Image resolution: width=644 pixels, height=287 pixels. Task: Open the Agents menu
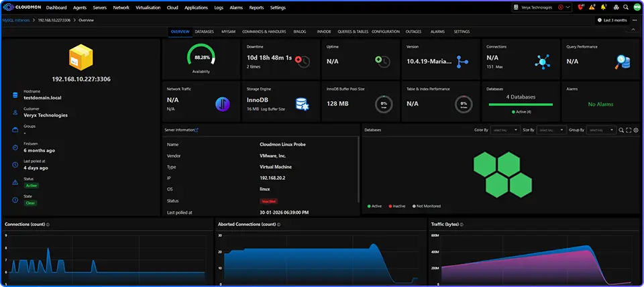(x=80, y=7)
